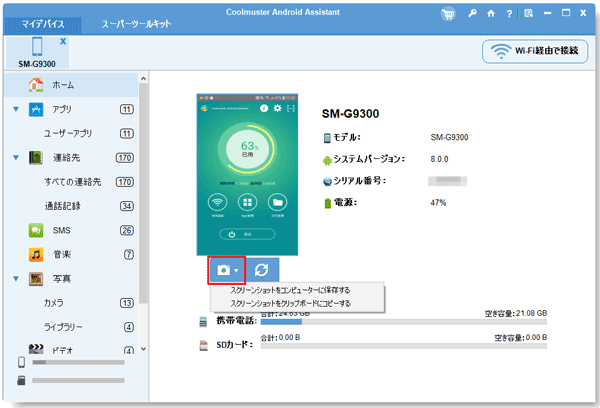
Task: Choose スクリーンショットをクリップボードにコピーする
Action: (x=290, y=304)
